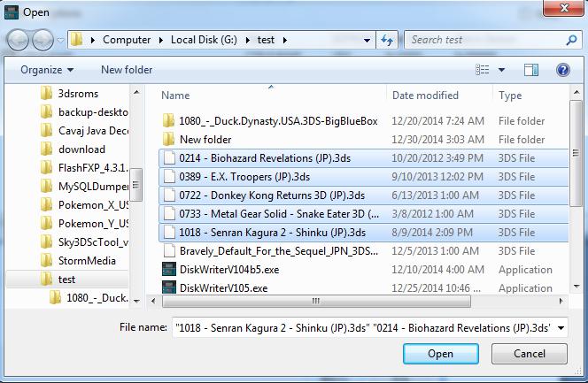The width and height of the screenshot is (588, 383).
Task: Click the change view icon
Action: pyautogui.click(x=483, y=70)
